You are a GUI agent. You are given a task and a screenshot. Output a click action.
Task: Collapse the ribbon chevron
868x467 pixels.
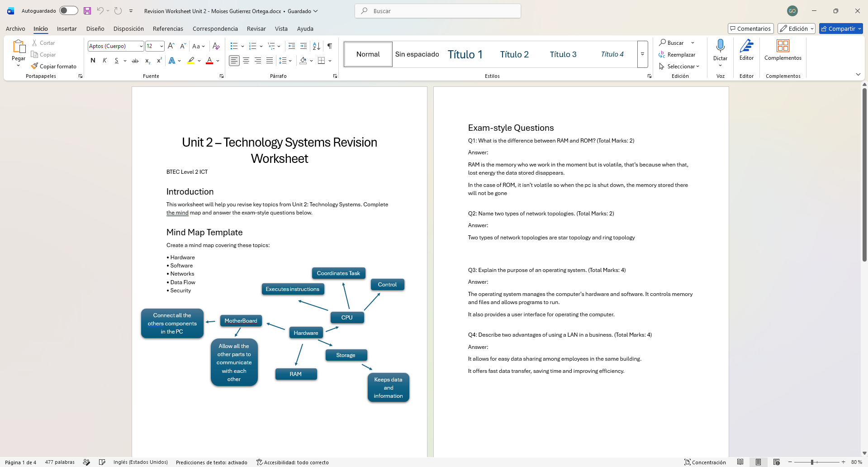tap(858, 74)
